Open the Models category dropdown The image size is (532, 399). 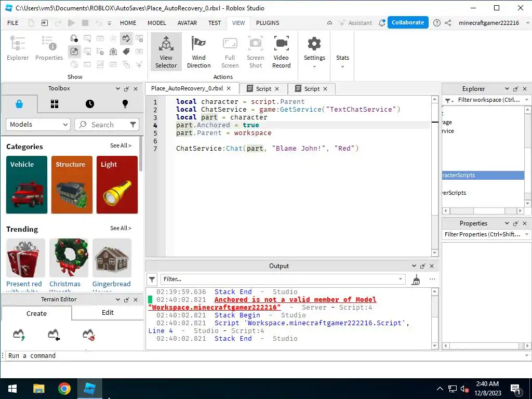(38, 125)
